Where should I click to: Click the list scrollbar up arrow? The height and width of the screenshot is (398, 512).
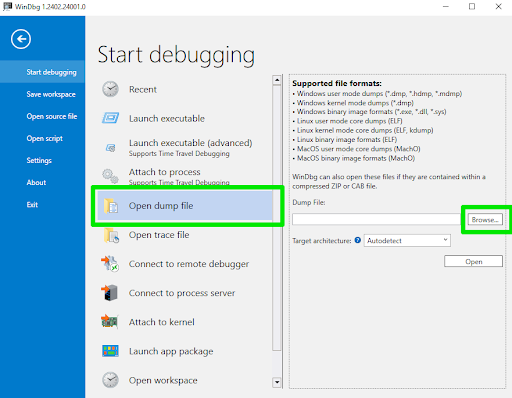277,80
